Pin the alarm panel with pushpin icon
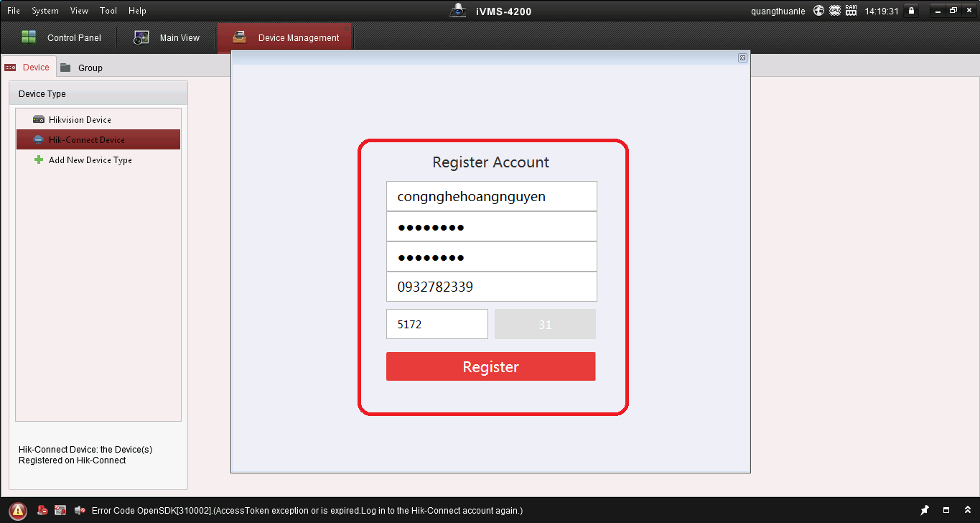The height and width of the screenshot is (523, 980). point(925,510)
